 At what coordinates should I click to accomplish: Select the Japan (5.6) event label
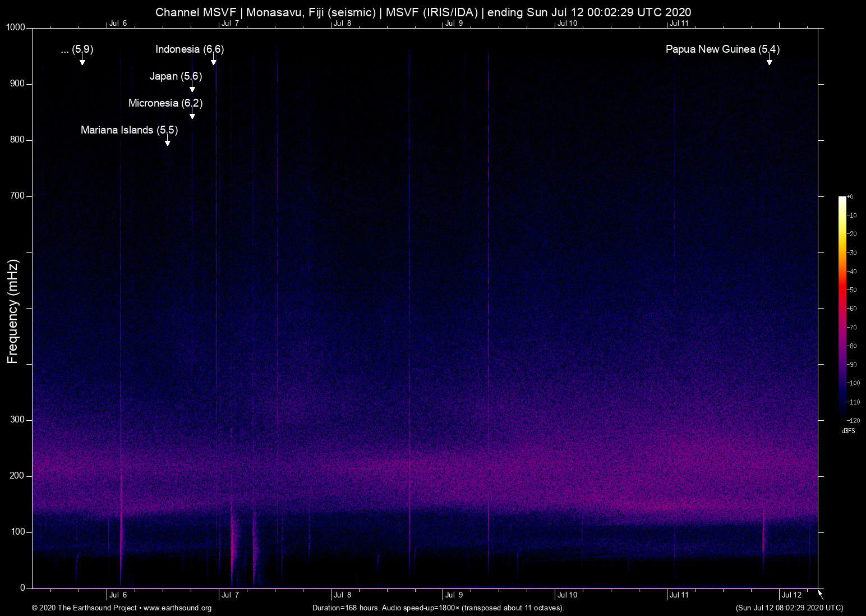(x=176, y=76)
